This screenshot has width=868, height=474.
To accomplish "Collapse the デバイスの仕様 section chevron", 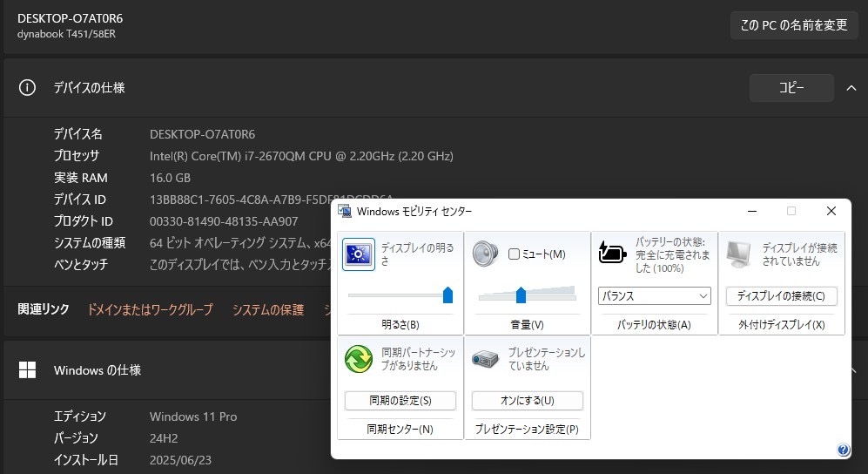I will click(851, 87).
